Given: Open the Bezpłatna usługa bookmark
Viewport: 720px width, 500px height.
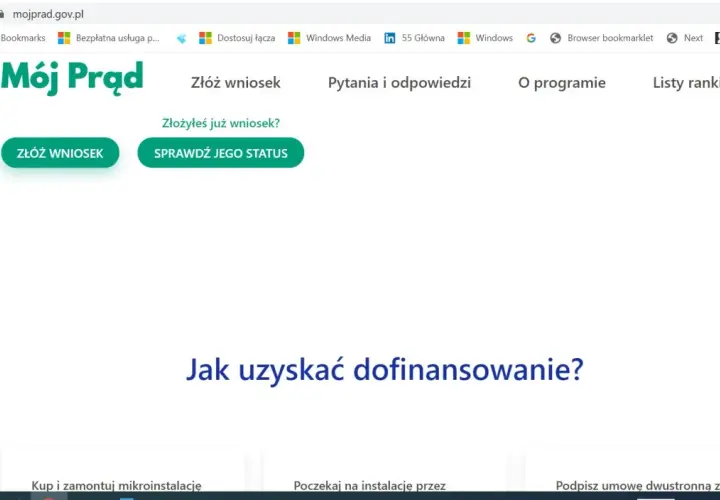Looking at the screenshot, I should (118, 38).
